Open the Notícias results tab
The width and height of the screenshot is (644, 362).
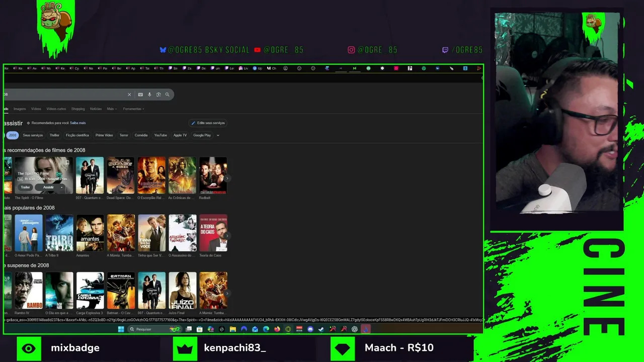96,109
